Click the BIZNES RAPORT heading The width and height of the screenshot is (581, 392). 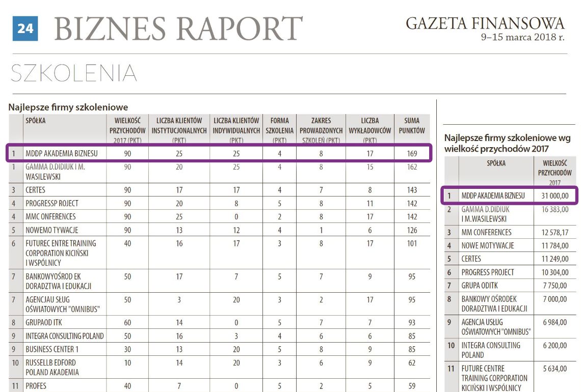pyautogui.click(x=178, y=29)
